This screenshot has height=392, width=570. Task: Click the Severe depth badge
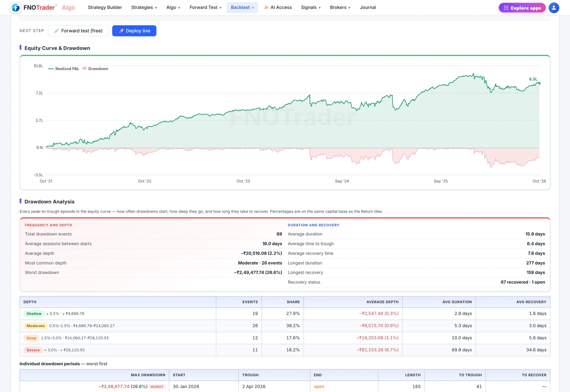pyautogui.click(x=33, y=350)
